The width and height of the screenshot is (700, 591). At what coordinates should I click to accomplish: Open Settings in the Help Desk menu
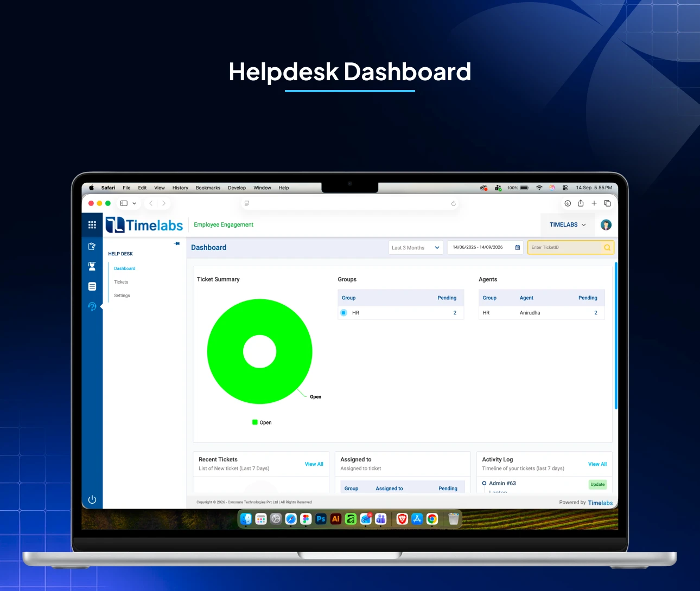[x=122, y=295]
